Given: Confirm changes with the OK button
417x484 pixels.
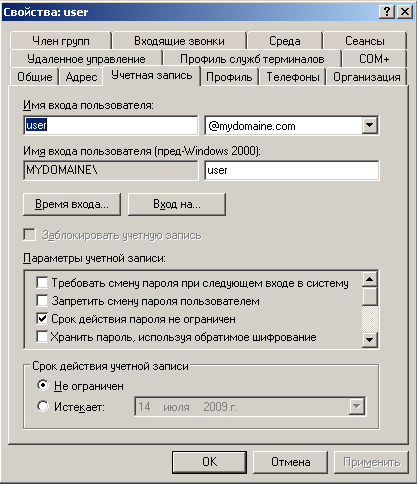Looking at the screenshot, I should [209, 462].
